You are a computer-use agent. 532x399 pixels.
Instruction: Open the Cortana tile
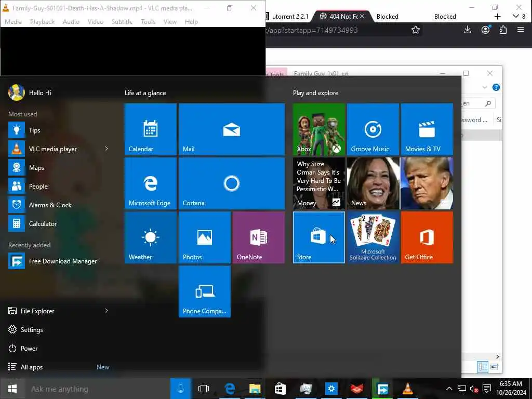coord(232,183)
